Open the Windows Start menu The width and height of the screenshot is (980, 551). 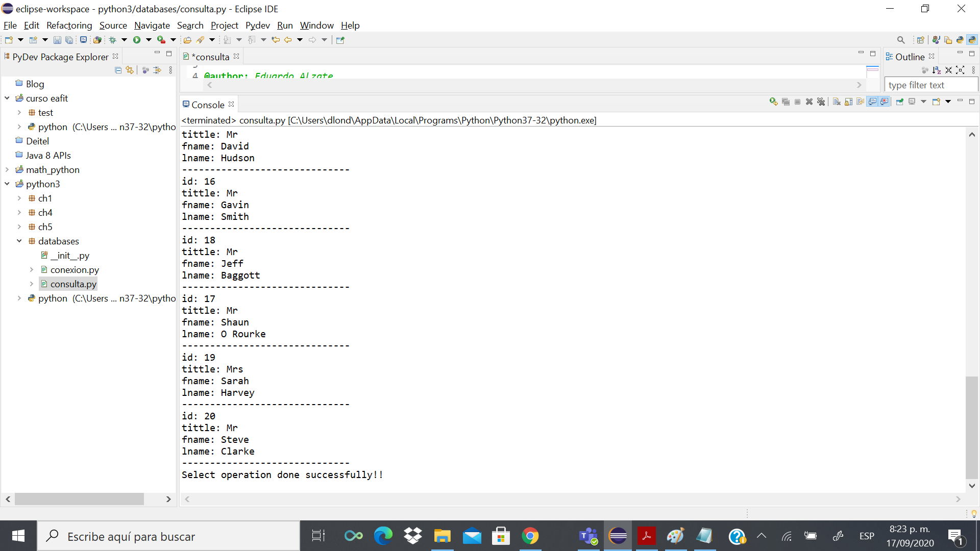18,536
